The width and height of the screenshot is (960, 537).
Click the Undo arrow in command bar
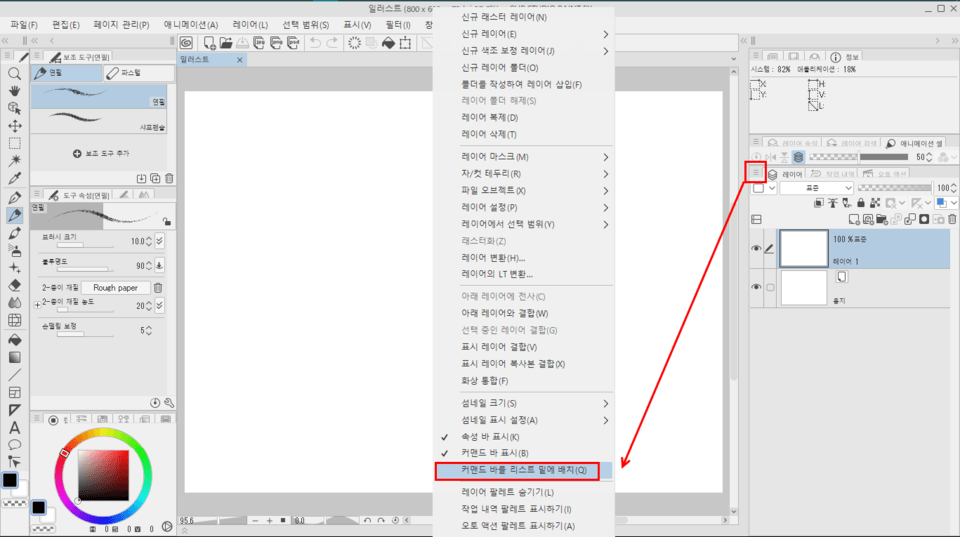click(315, 43)
